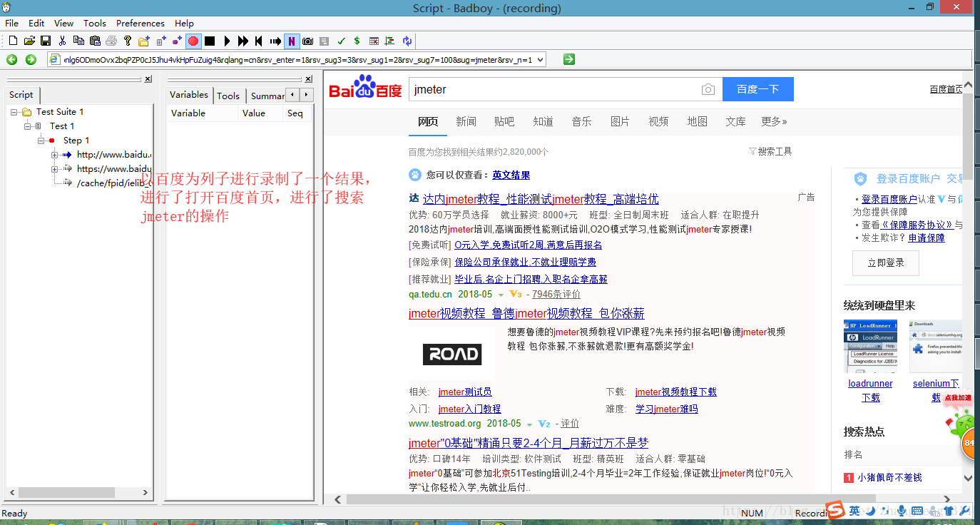
Task: Click the 百度一下 search button
Action: pyautogui.click(x=757, y=89)
